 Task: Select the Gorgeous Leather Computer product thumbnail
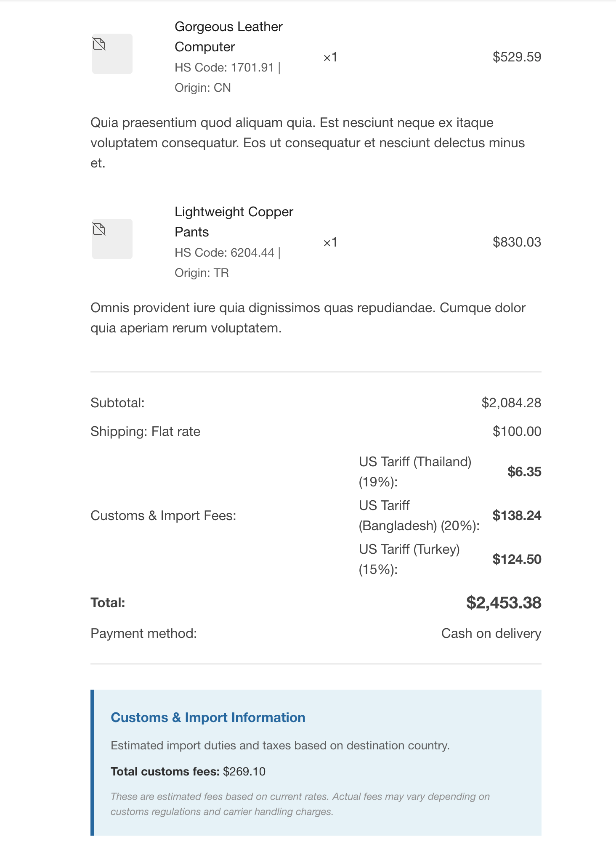112,54
